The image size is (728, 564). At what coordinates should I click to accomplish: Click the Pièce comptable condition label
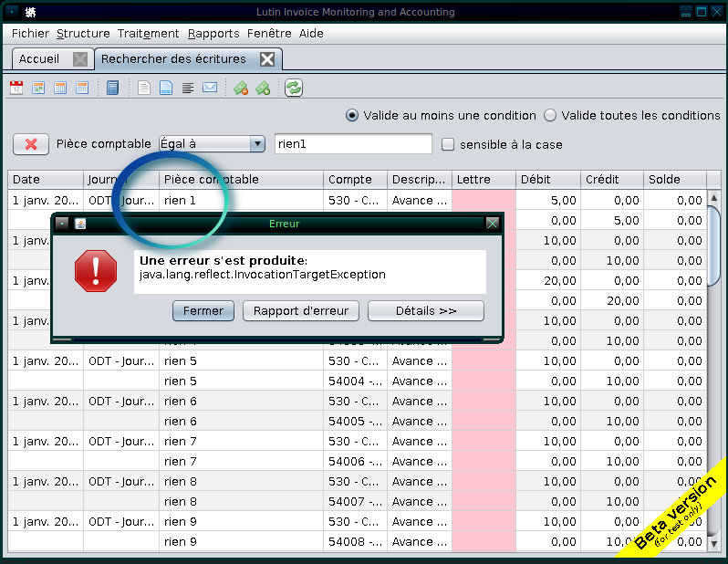point(103,144)
